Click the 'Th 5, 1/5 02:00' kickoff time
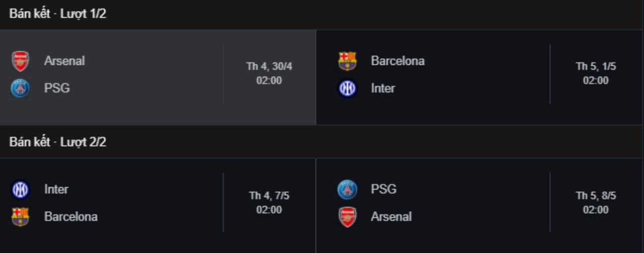 pos(596,73)
